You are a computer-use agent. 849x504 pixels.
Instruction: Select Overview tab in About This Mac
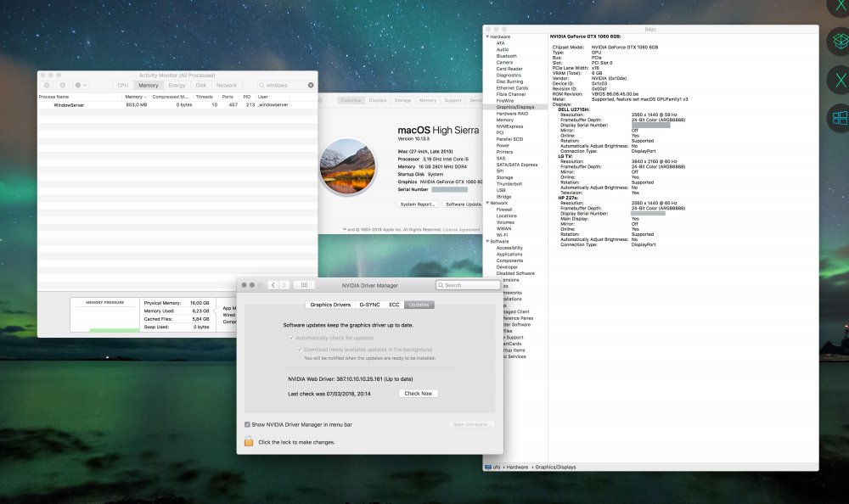click(351, 100)
